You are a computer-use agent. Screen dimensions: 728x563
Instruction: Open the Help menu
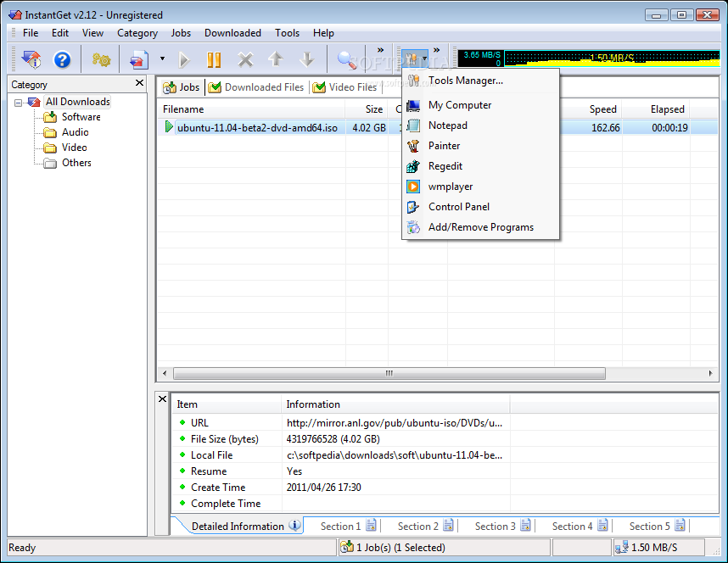point(323,33)
